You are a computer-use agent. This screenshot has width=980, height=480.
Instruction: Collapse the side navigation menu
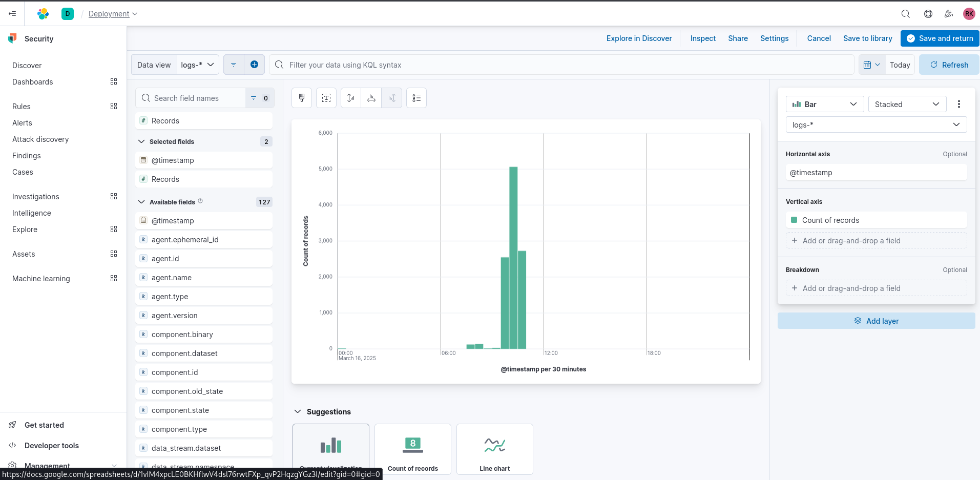pyautogui.click(x=12, y=14)
